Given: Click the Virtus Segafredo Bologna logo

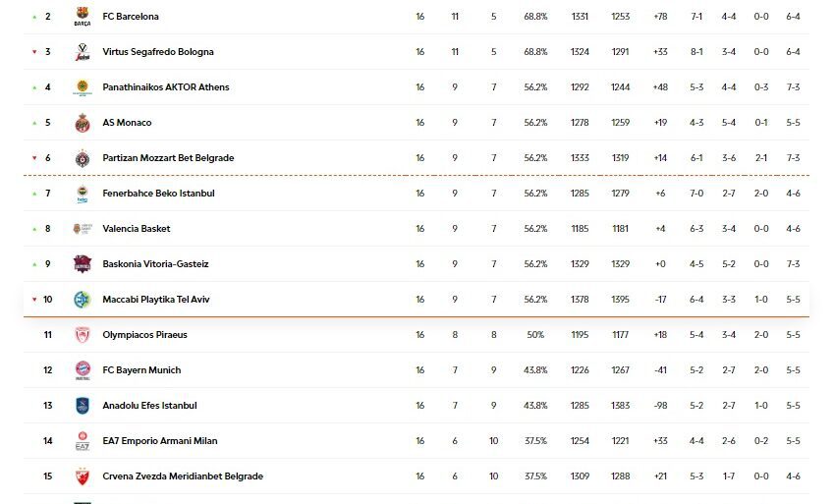Looking at the screenshot, I should pyautogui.click(x=83, y=52).
